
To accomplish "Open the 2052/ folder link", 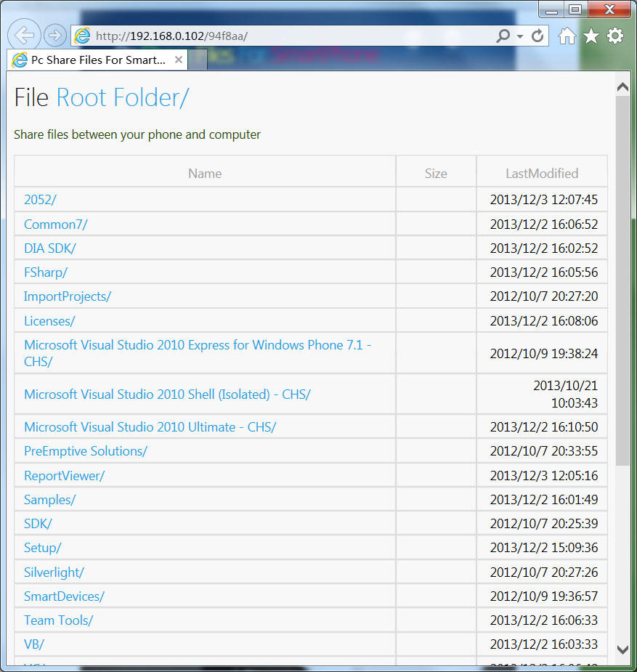I will click(x=40, y=200).
